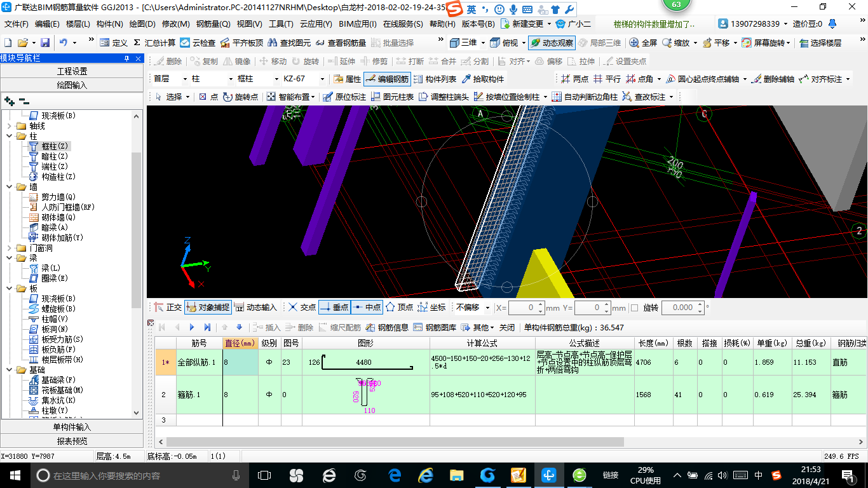The width and height of the screenshot is (868, 488).
Task: Click the 报表预览 button
Action: point(72,441)
